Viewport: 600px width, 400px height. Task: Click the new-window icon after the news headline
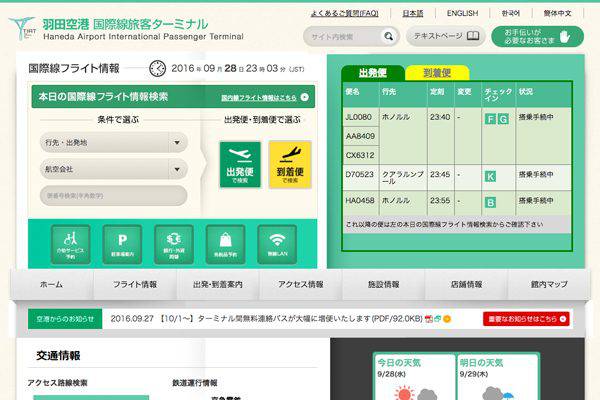pyautogui.click(x=437, y=318)
